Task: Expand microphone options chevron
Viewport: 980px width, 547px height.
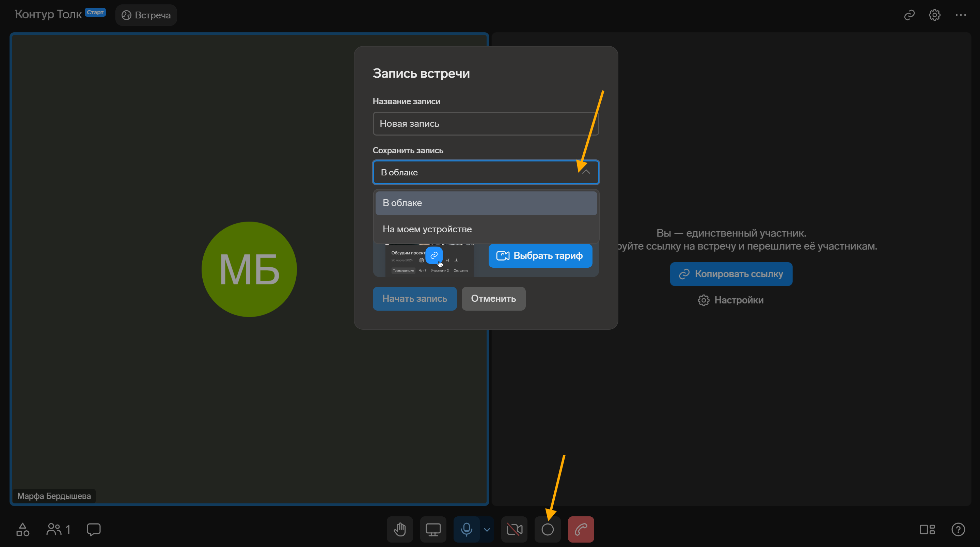Action: [487, 529]
